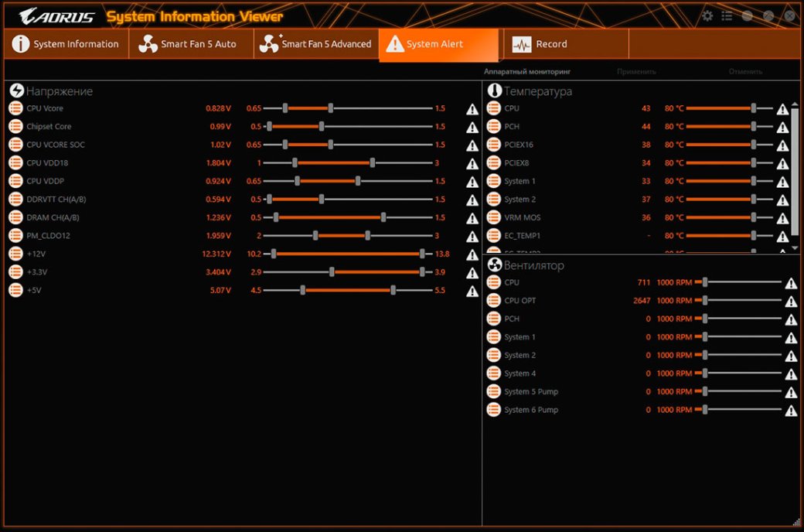Viewport: 804px width, 532px height.
Task: Click the temperature list scroll down arrow
Action: [795, 247]
